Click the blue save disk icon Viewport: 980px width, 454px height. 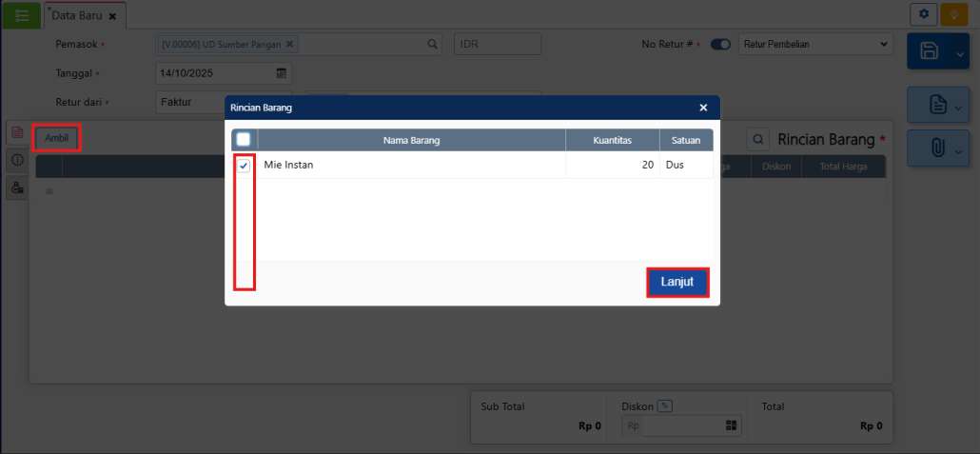(930, 52)
